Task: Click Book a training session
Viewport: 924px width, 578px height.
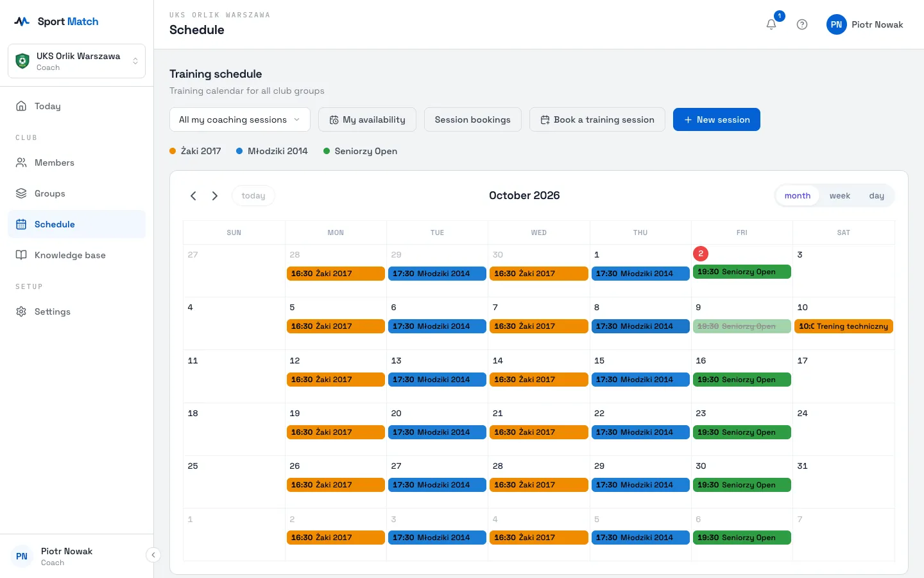Action: click(597, 119)
